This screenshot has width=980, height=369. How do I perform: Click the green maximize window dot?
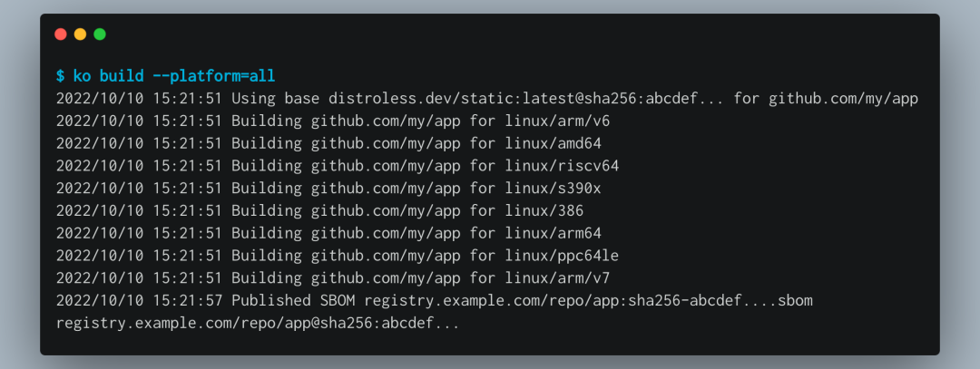point(100,34)
